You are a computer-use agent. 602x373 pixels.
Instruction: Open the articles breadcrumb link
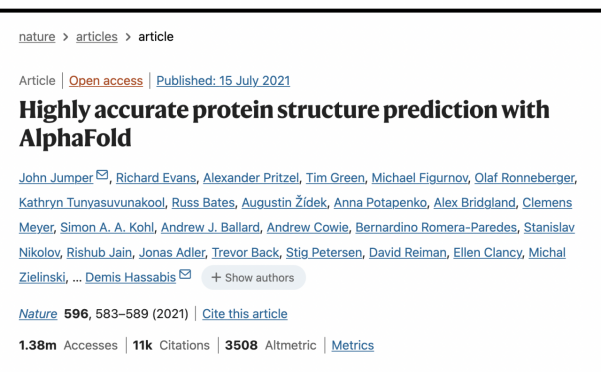point(97,37)
